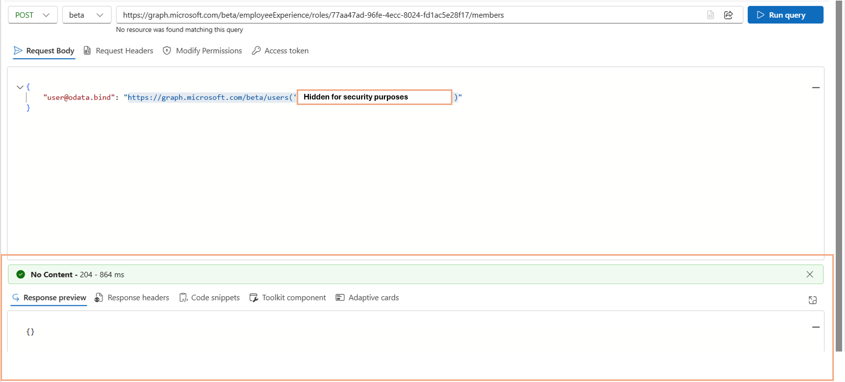
Task: Open the Response headers tab
Action: pyautogui.click(x=132, y=298)
